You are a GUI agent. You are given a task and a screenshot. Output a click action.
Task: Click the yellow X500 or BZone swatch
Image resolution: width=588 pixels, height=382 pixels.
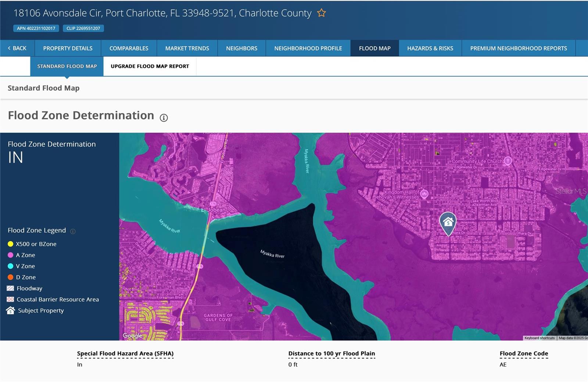10,244
